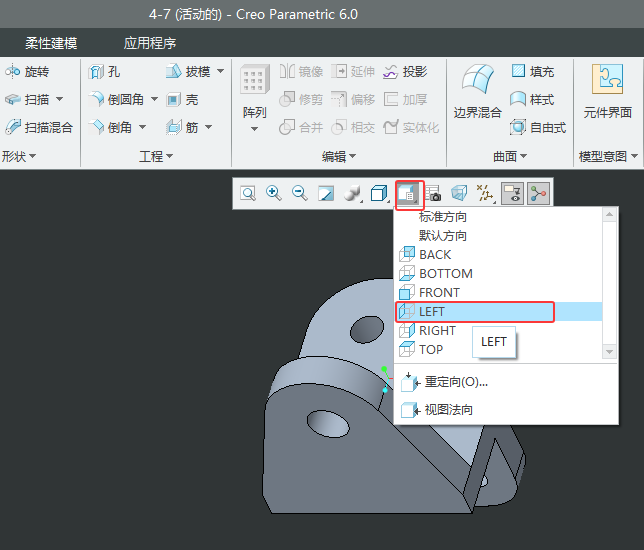Select the Chamfer (倒角) tool

pos(110,127)
